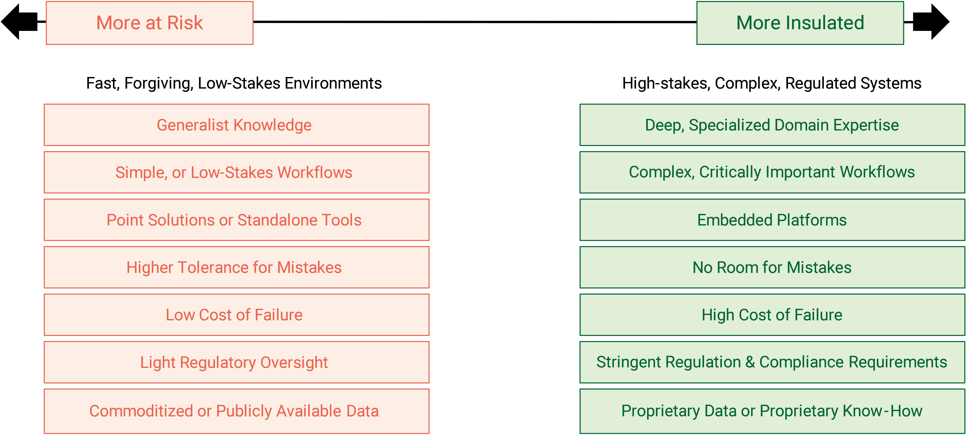This screenshot has width=980, height=435.
Task: Click Light Regulatory Oversight box
Action: tap(237, 362)
